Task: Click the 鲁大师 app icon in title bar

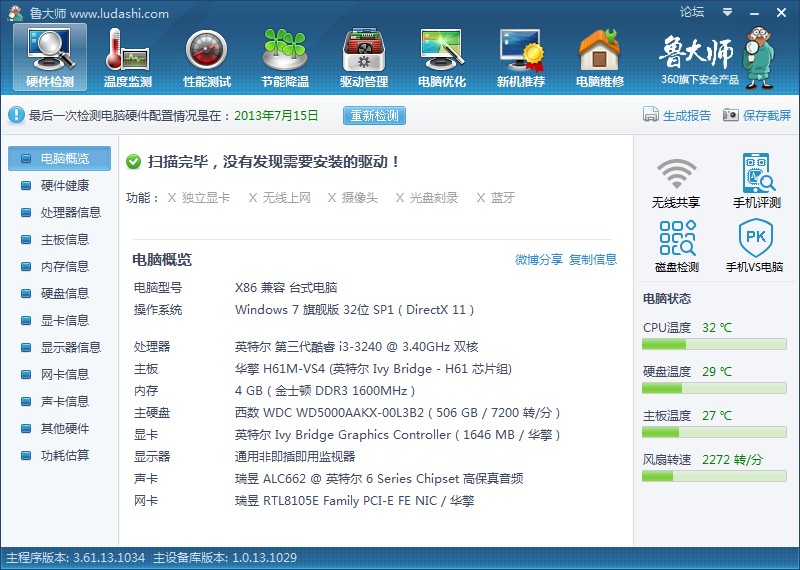Action: (15, 13)
